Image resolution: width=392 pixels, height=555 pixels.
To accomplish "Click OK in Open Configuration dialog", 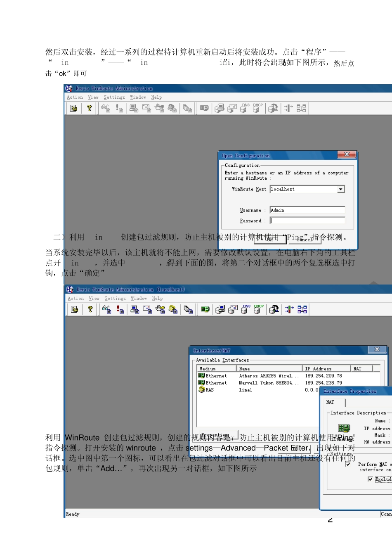I will [x=270, y=239].
